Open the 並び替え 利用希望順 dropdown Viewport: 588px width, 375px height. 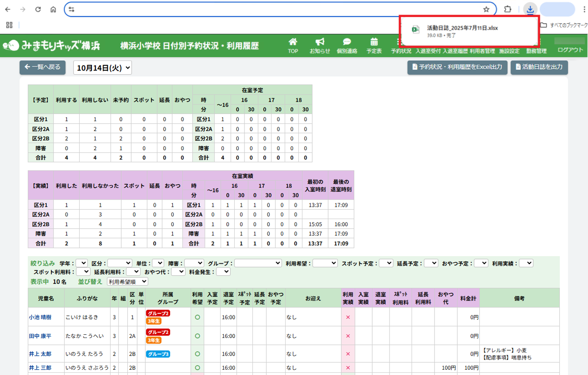pos(127,281)
